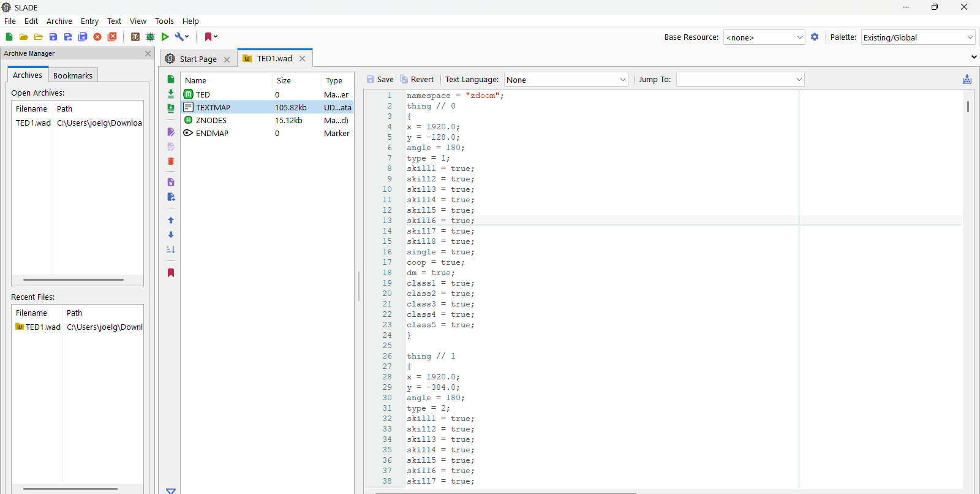This screenshot has width=980, height=494.
Task: Click the text editor vertical scrollbar
Action: click(968, 106)
